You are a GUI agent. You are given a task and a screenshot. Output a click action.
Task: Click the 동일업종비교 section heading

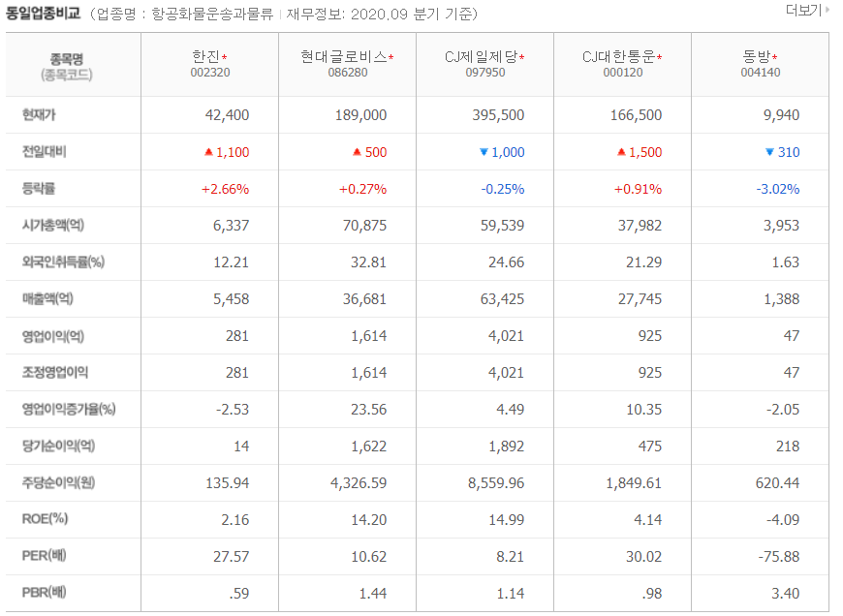coord(43,13)
